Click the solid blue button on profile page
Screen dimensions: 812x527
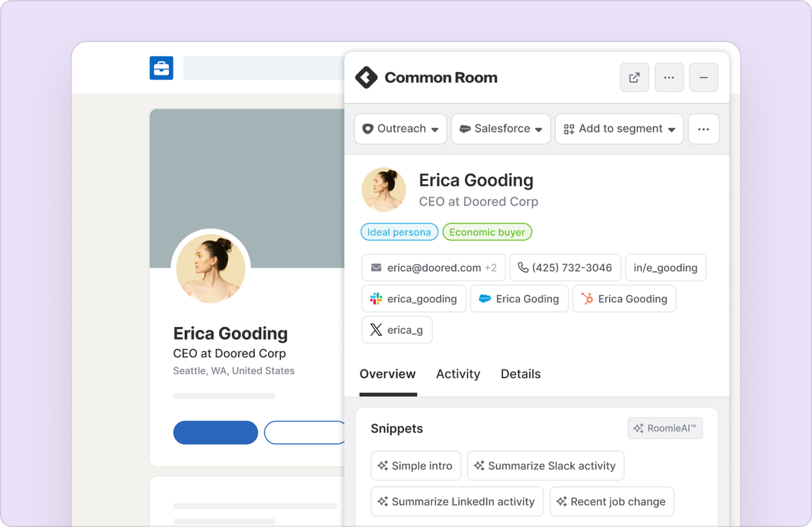coord(216,432)
